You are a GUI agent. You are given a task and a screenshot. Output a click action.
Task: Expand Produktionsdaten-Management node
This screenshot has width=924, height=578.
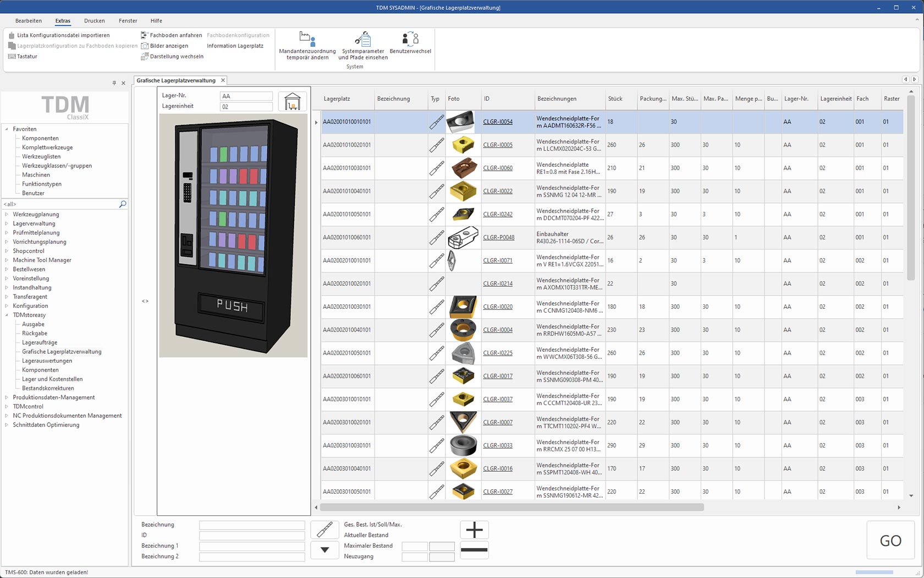coord(7,397)
